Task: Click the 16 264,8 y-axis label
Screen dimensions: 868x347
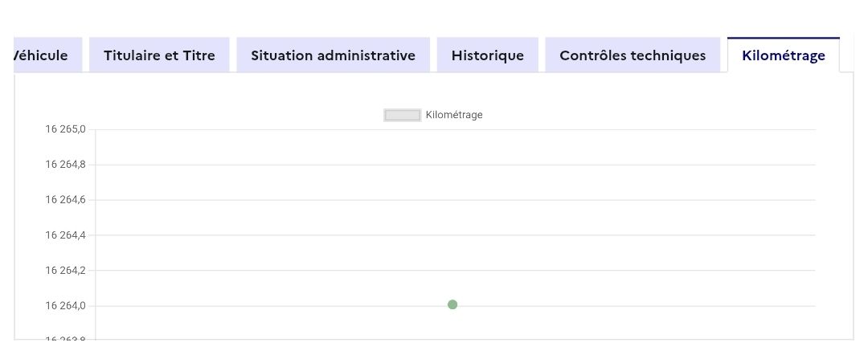Action: pos(66,165)
